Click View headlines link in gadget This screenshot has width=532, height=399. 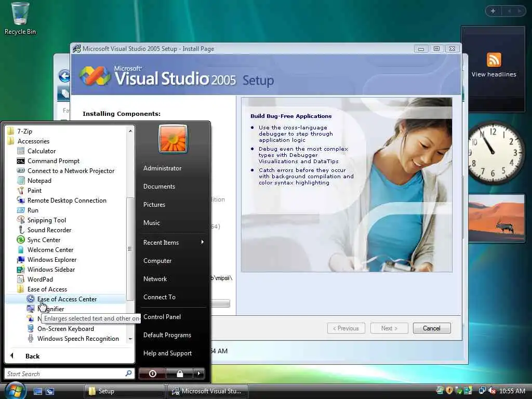click(494, 74)
